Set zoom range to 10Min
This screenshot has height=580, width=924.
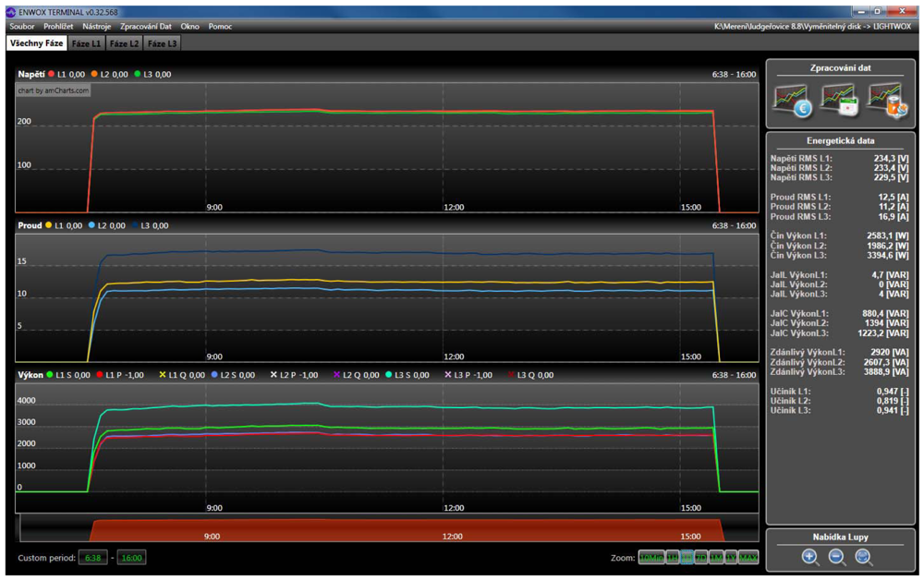(651, 558)
